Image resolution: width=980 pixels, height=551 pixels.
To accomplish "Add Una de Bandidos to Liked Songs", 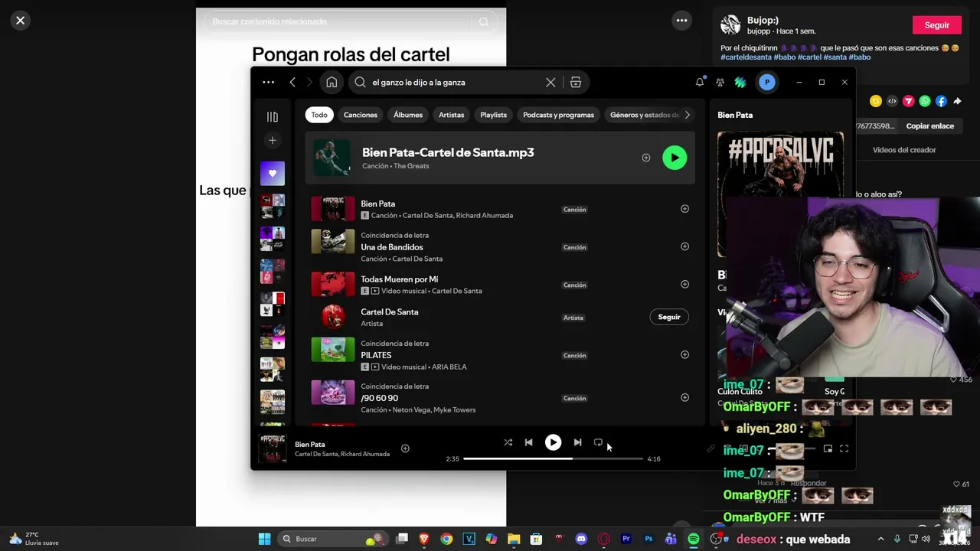I will click(x=684, y=246).
